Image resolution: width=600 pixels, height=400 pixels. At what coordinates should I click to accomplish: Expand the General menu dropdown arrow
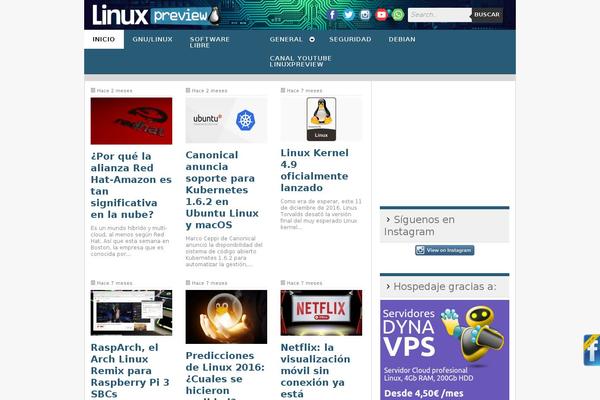click(x=312, y=39)
